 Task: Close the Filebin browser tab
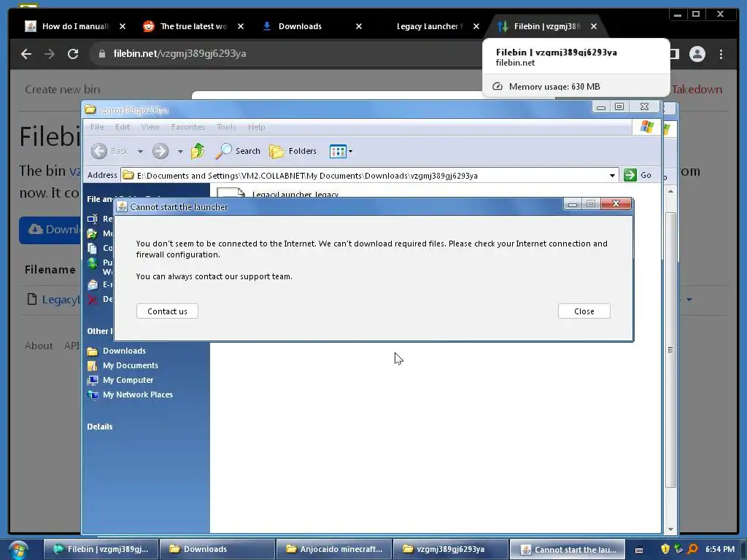pos(594,26)
